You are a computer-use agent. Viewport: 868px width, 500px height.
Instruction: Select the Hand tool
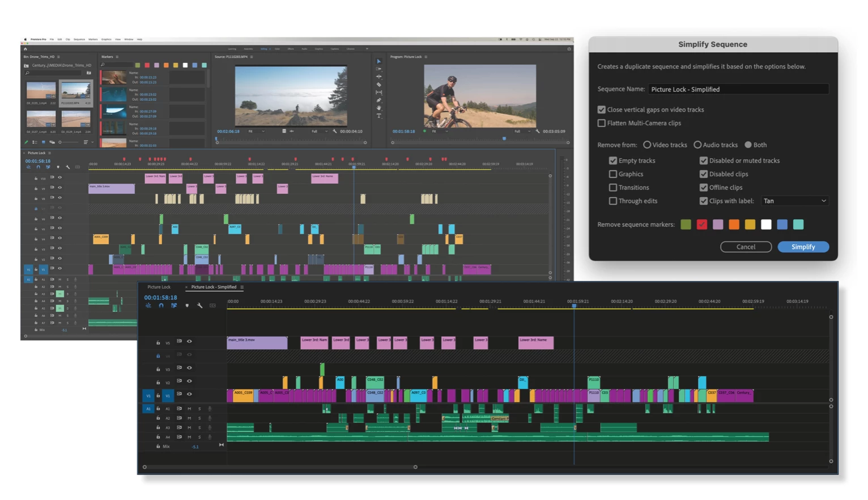tap(379, 108)
